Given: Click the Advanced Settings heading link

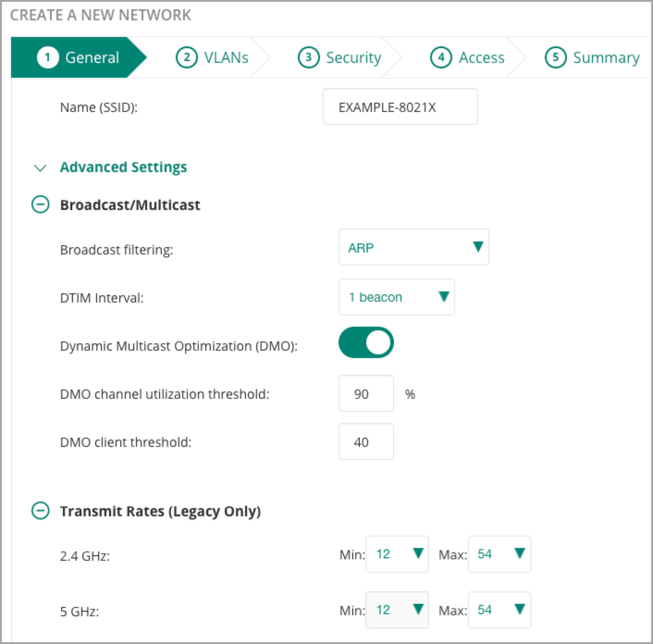Looking at the screenshot, I should (123, 167).
